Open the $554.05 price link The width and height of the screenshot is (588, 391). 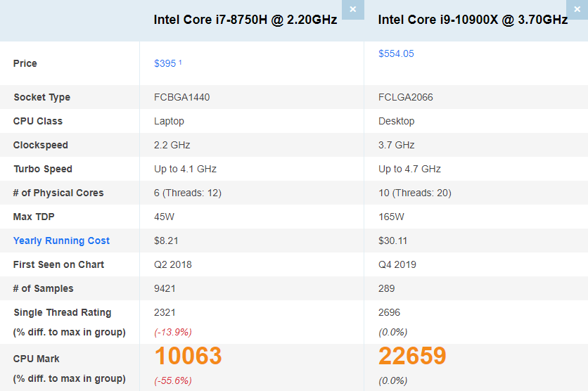396,53
